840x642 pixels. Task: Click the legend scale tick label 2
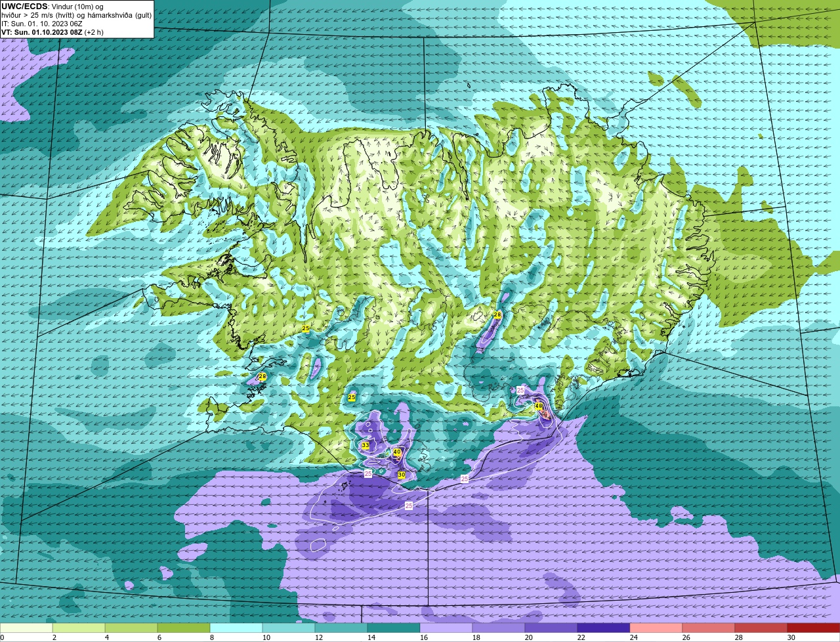(x=54, y=637)
